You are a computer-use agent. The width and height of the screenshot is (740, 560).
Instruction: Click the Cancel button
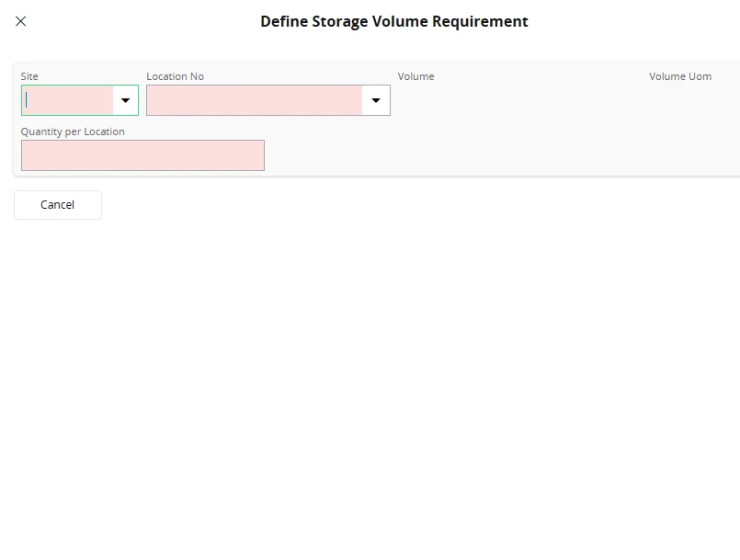coord(58,205)
